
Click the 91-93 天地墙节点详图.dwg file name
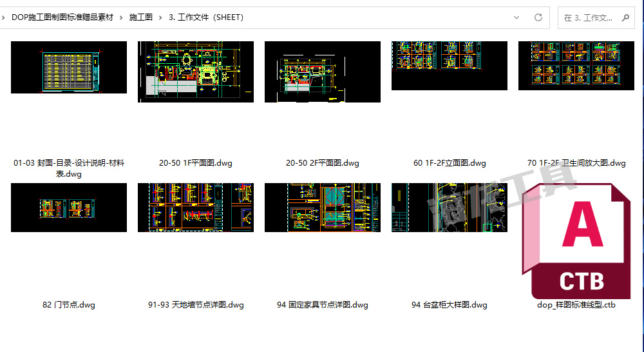[x=196, y=305]
